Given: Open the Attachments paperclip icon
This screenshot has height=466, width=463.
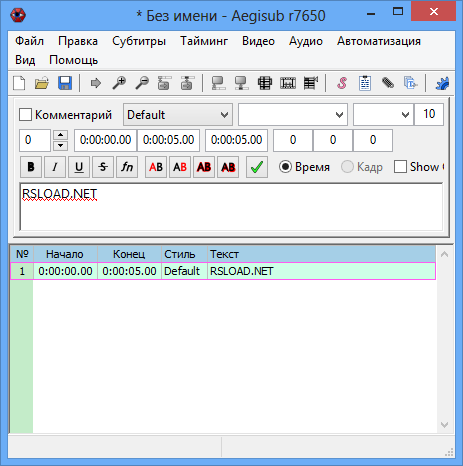Looking at the screenshot, I should click(388, 83).
